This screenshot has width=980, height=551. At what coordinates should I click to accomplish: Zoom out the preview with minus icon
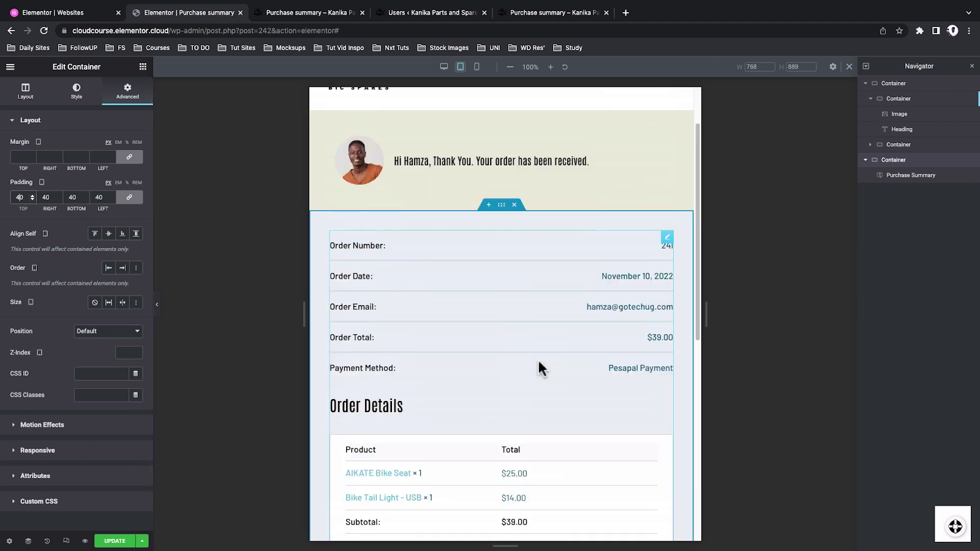tap(510, 67)
